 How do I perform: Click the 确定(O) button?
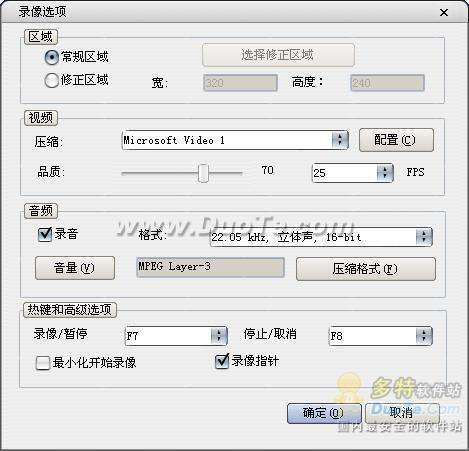click(324, 414)
